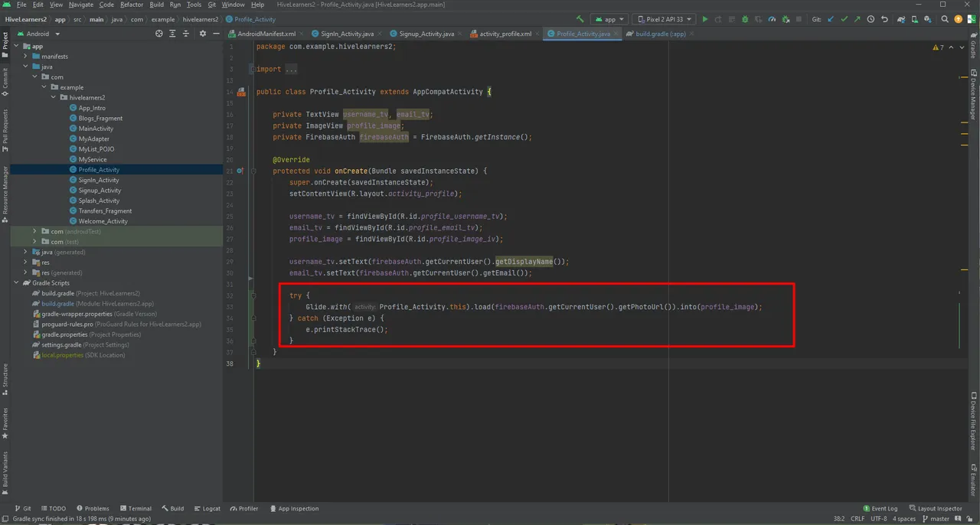Click the Debug app bug icon

(744, 19)
